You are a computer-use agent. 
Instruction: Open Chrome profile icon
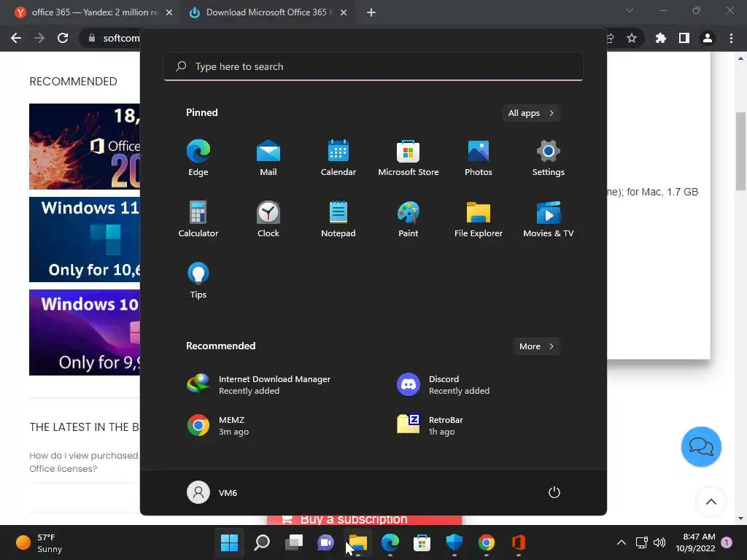point(708,38)
